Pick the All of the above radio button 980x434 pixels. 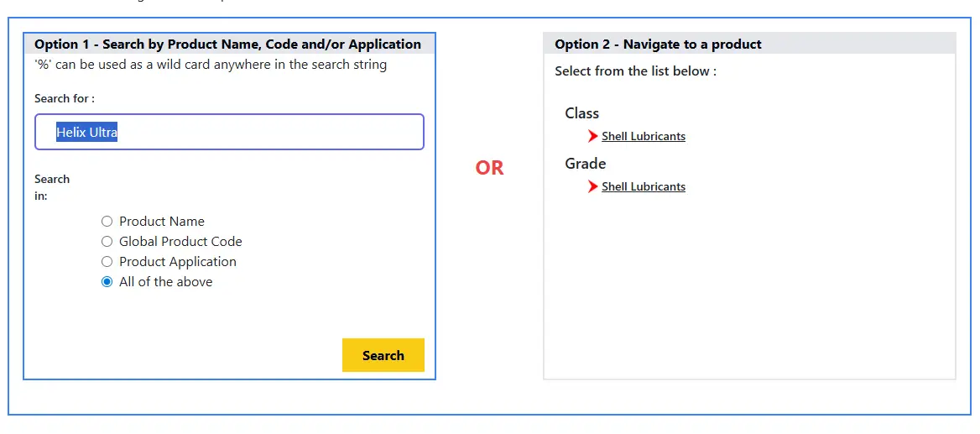(x=107, y=282)
